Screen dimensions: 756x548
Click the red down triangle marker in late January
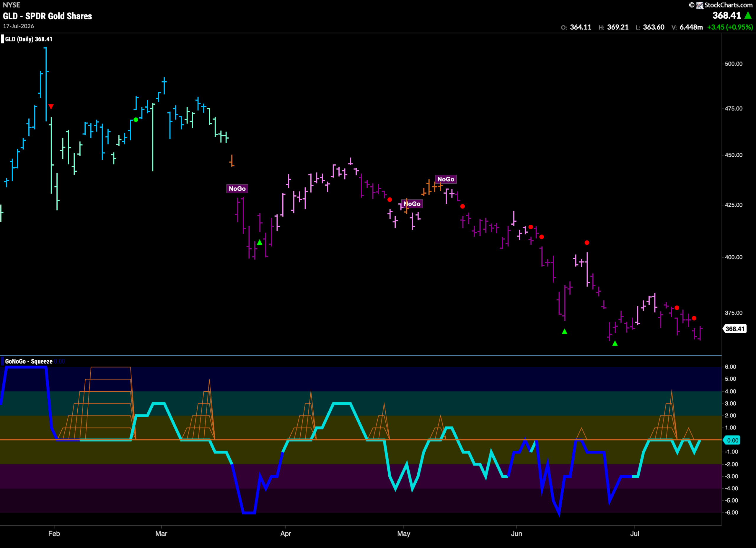pos(51,107)
